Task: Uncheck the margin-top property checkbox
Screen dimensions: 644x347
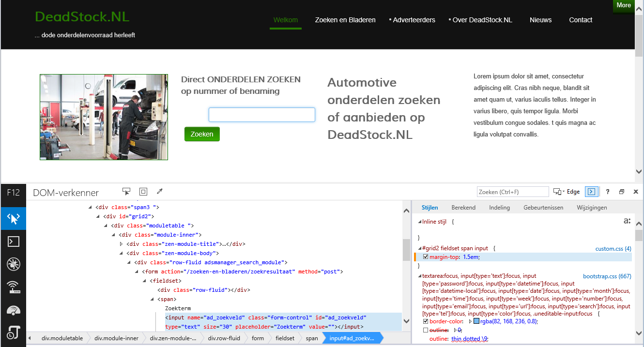Action: [426, 257]
